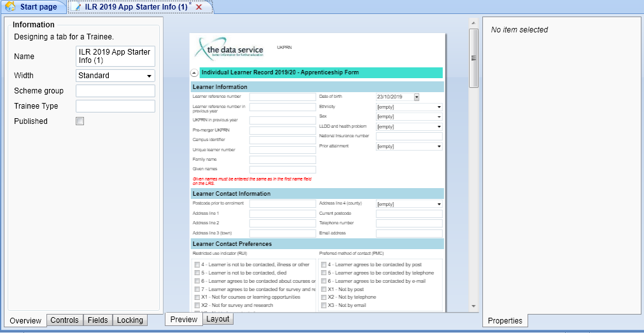Select the Properties tab
This screenshot has width=644, height=333.
[505, 321]
